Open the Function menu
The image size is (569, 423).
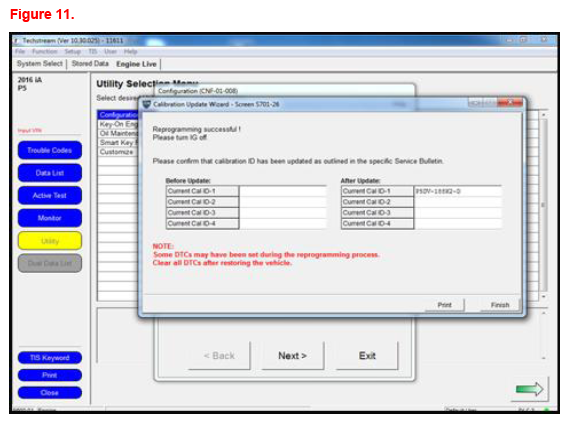[x=45, y=52]
